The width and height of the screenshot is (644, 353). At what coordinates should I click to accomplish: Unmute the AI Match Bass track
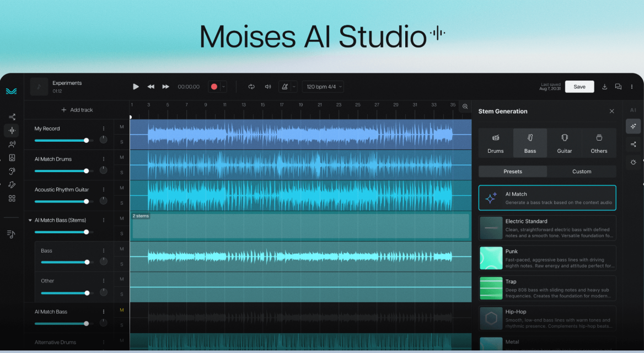click(121, 310)
